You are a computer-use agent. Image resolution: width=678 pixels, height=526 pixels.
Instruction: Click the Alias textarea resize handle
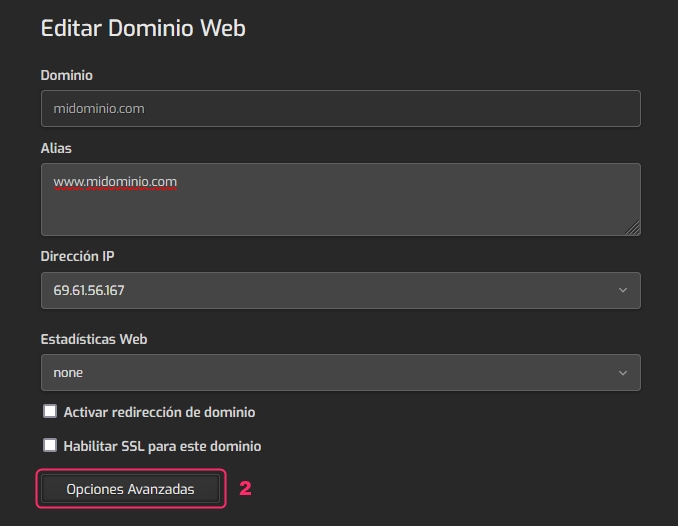pyautogui.click(x=633, y=229)
